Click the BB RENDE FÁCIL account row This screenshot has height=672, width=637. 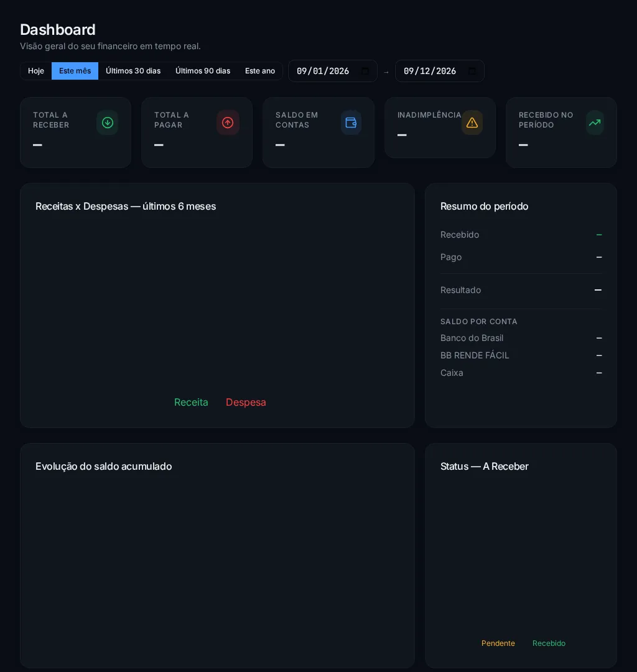[x=521, y=355]
